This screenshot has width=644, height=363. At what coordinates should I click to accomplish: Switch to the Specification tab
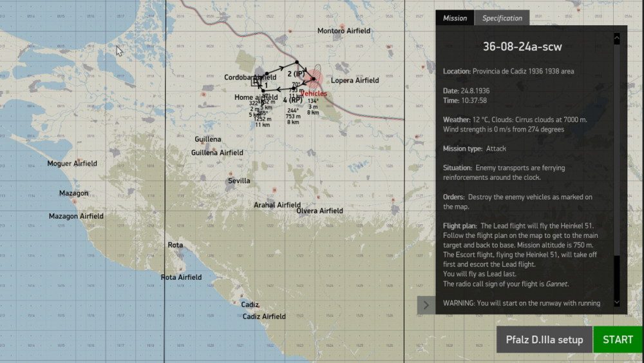[x=502, y=18]
